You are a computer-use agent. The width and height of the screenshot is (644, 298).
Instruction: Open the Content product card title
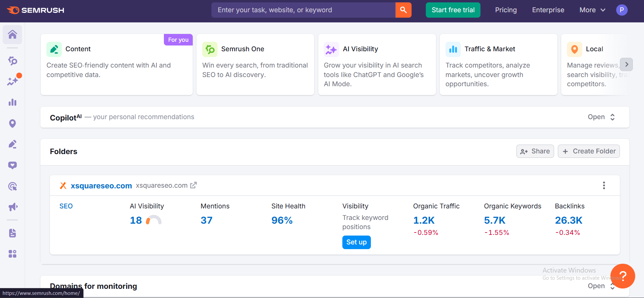click(x=78, y=49)
